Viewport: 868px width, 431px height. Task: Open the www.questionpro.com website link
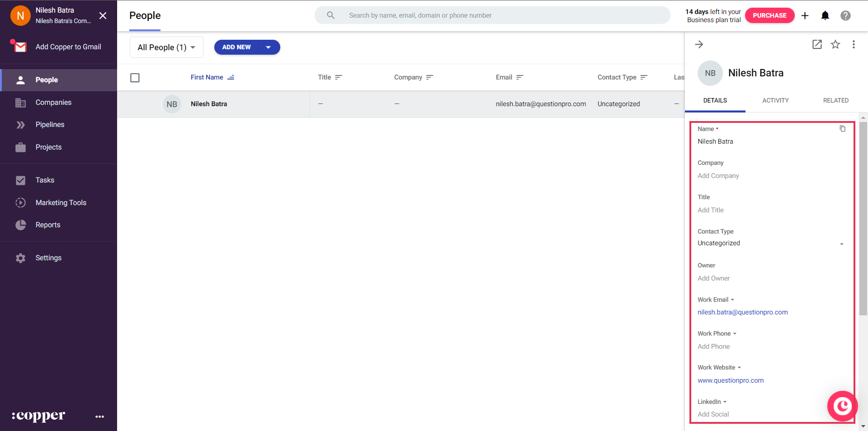click(x=731, y=380)
